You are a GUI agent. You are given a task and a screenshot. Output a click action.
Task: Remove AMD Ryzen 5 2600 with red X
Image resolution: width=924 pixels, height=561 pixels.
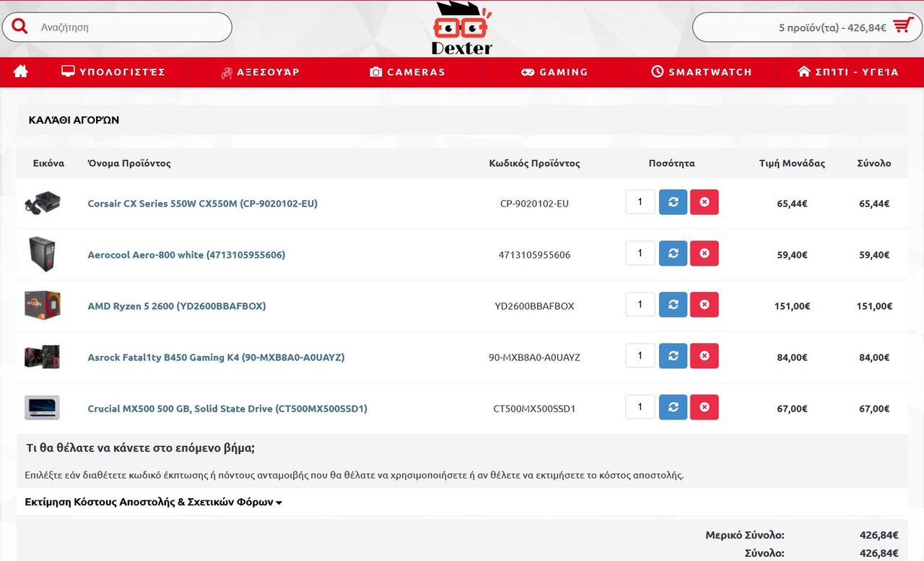705,305
